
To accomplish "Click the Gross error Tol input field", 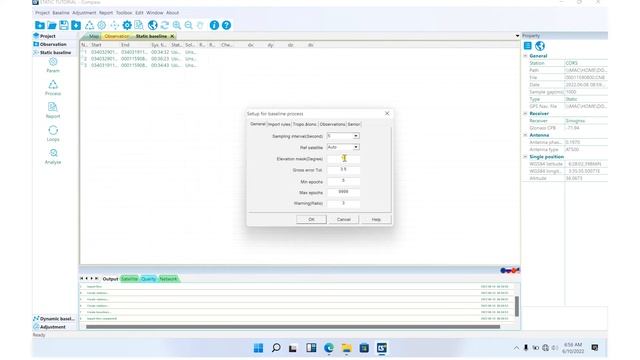I will 343,170.
